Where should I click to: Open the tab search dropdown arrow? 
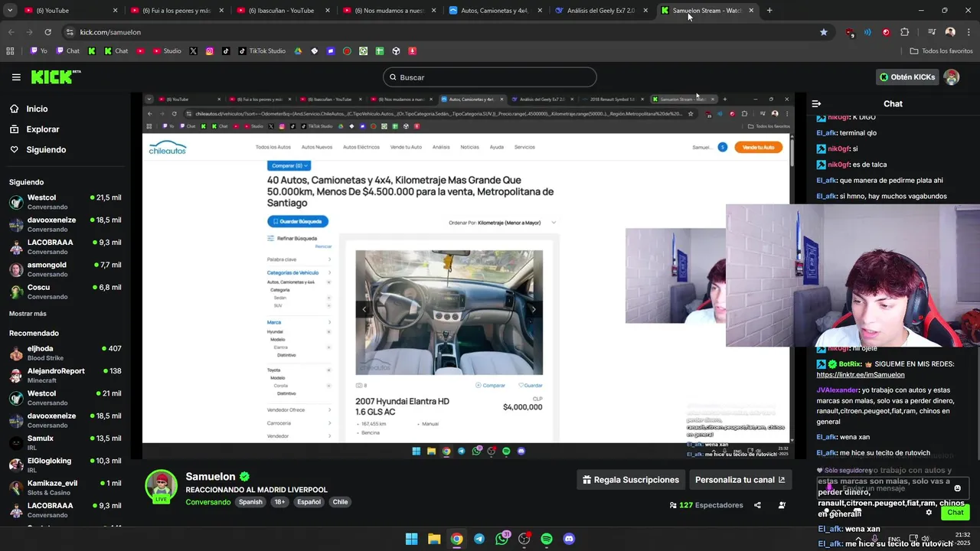10,11
